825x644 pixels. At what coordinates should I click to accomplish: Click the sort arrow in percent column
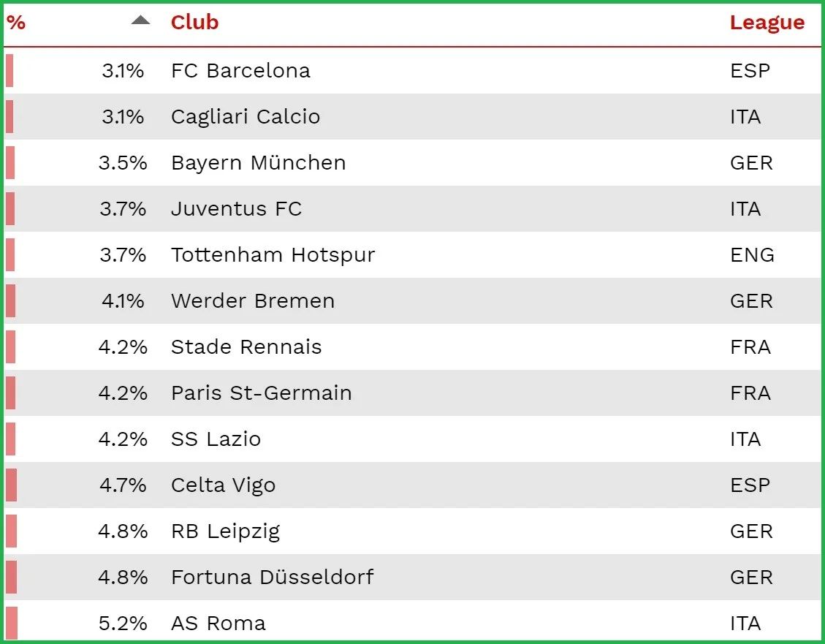[x=140, y=20]
